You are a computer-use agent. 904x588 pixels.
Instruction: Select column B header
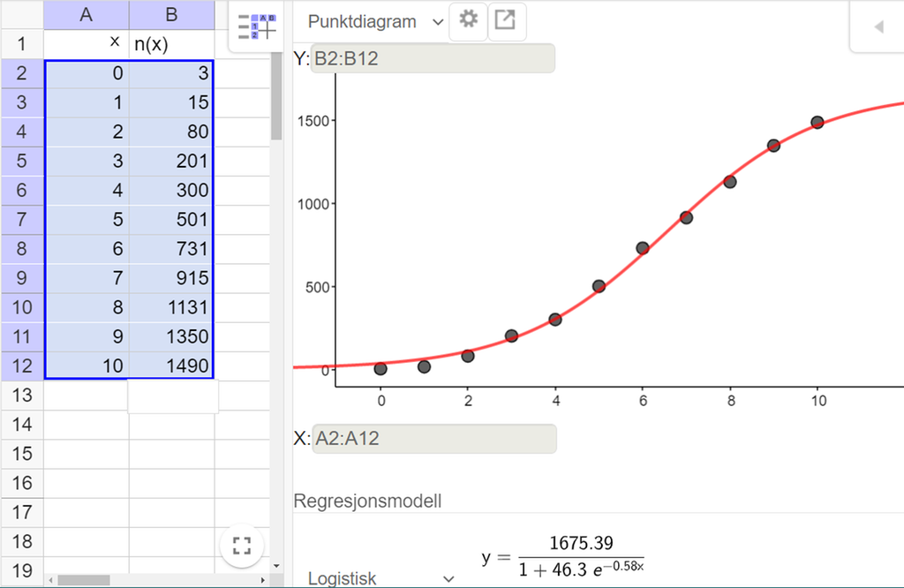171,15
